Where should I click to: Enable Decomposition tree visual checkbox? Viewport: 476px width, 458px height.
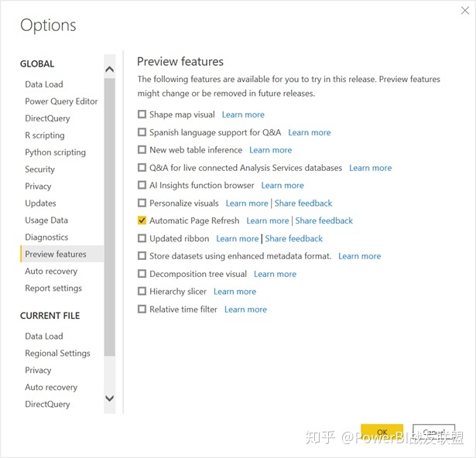pos(142,274)
